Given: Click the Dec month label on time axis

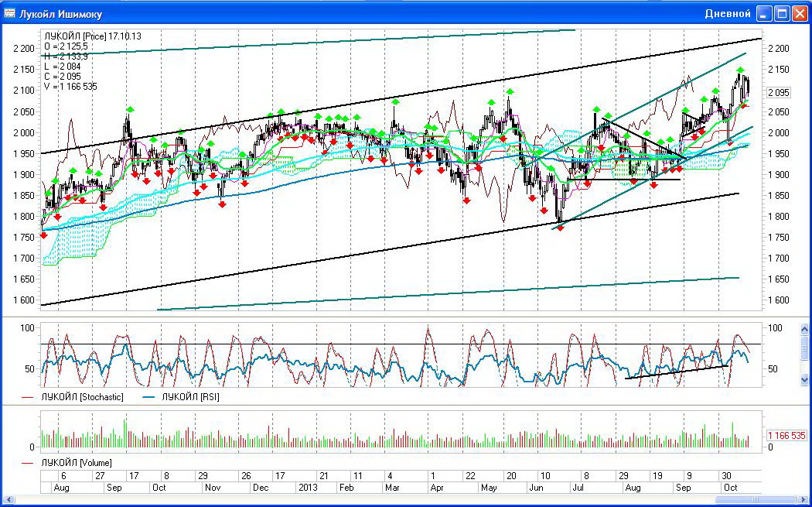Looking at the screenshot, I should coord(261,488).
